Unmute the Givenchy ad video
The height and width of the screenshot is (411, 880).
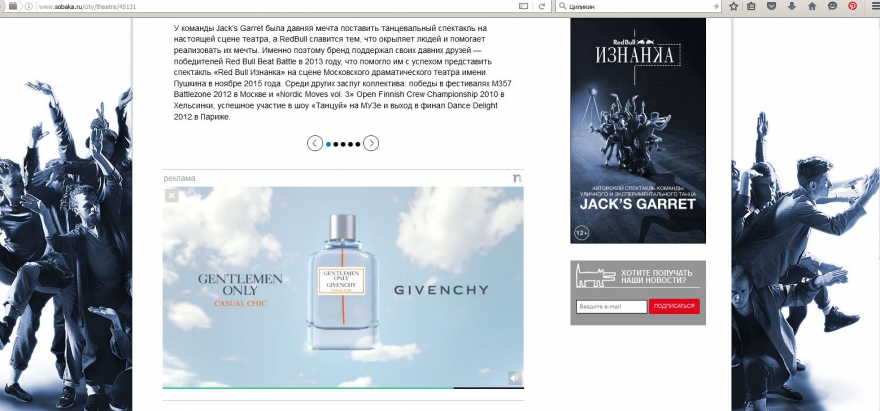click(513, 377)
